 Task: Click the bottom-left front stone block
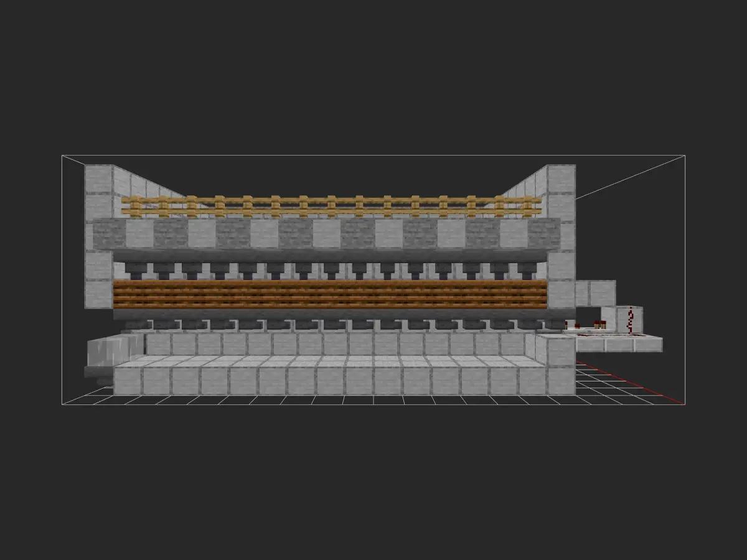coord(128,381)
